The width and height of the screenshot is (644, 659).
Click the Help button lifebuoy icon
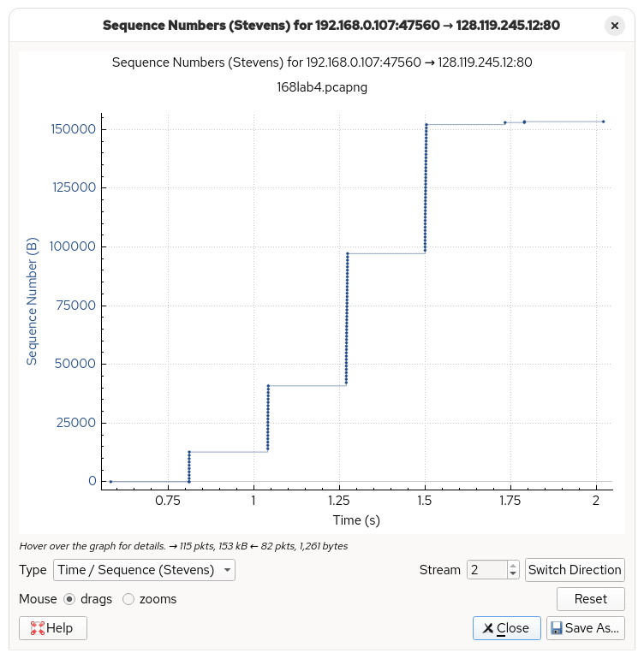point(38,628)
